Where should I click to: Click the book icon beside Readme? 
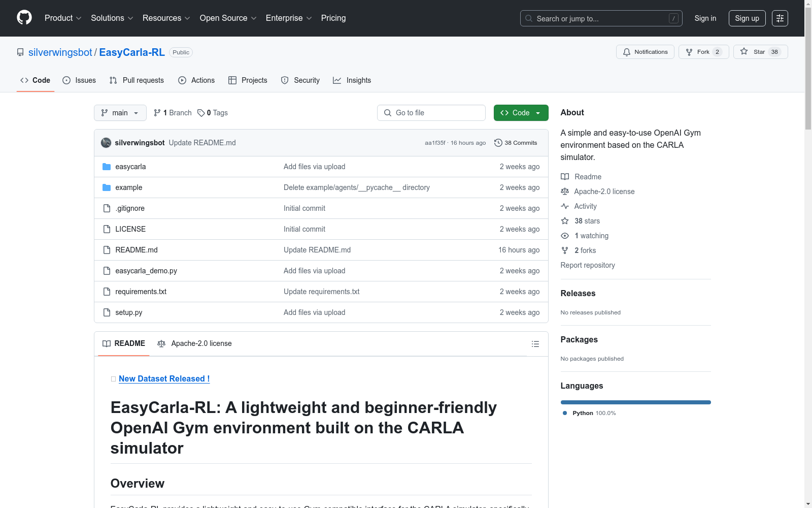pyautogui.click(x=565, y=177)
